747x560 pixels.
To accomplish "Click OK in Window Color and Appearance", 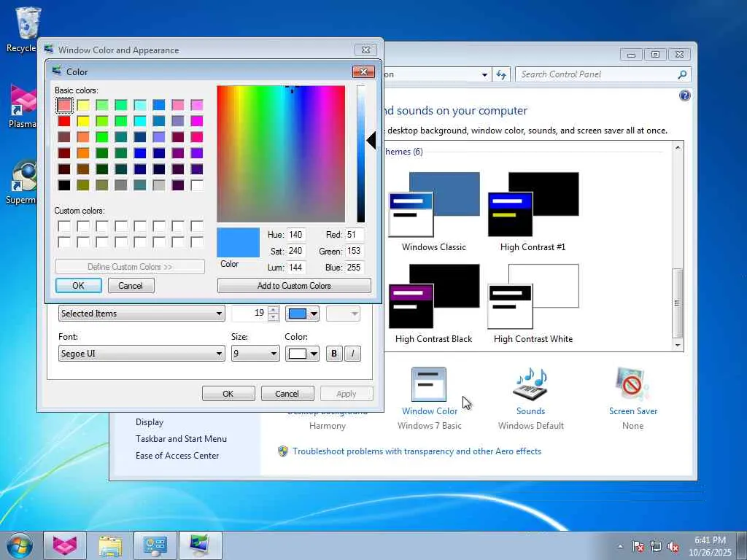I will click(228, 394).
